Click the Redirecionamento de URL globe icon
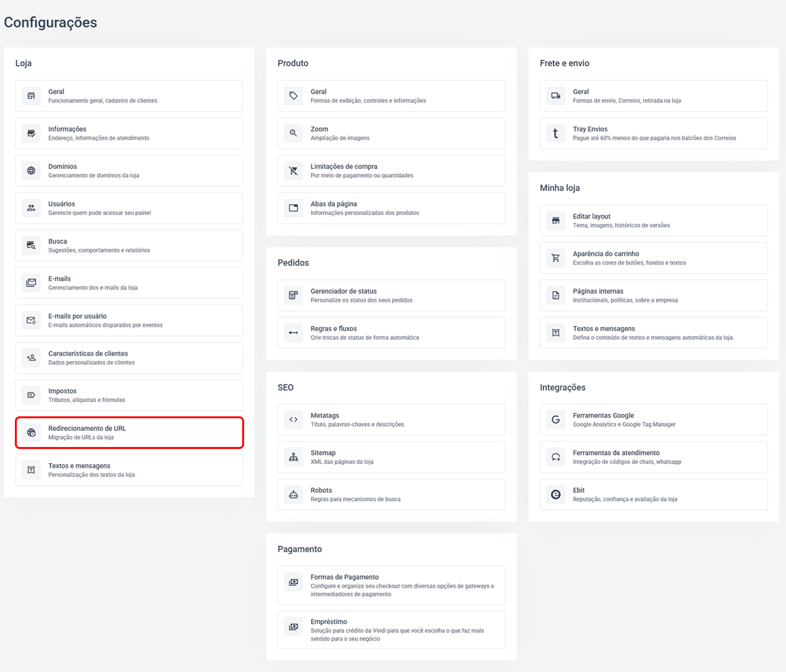 [31, 433]
